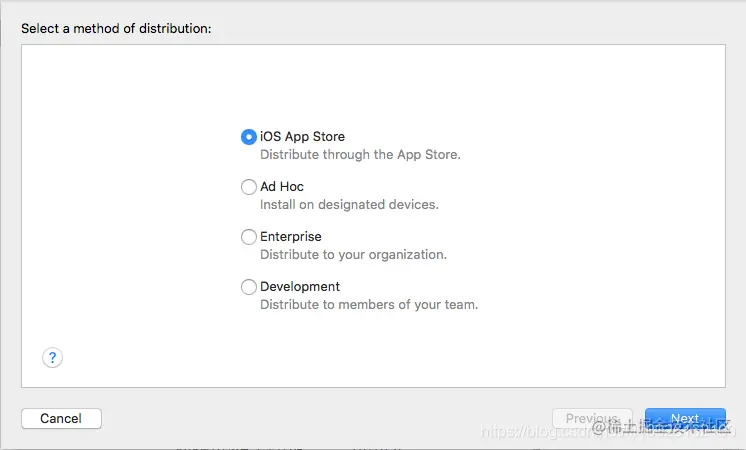Viewport: 746px width, 450px height.
Task: Pick the Development distribution method
Action: pyautogui.click(x=249, y=287)
